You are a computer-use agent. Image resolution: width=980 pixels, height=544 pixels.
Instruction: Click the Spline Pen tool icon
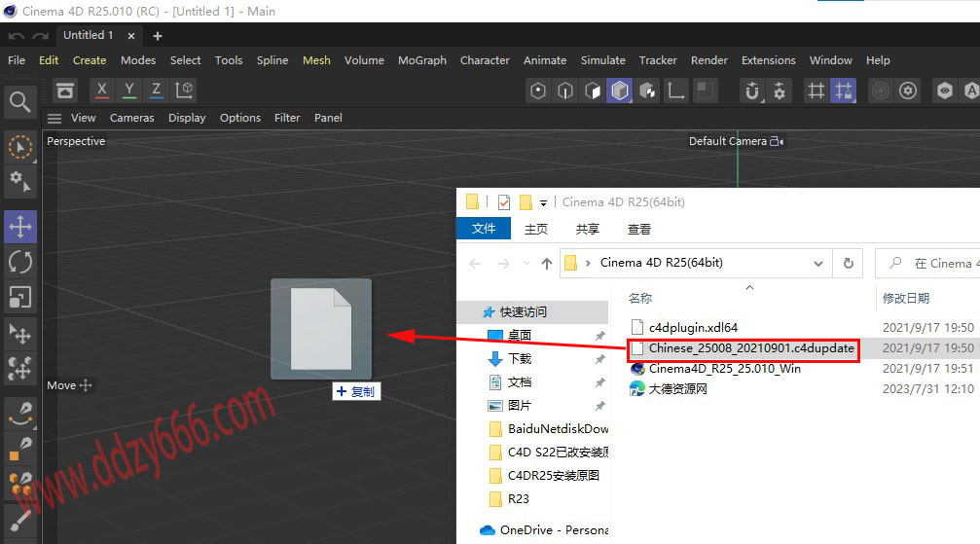point(20,414)
